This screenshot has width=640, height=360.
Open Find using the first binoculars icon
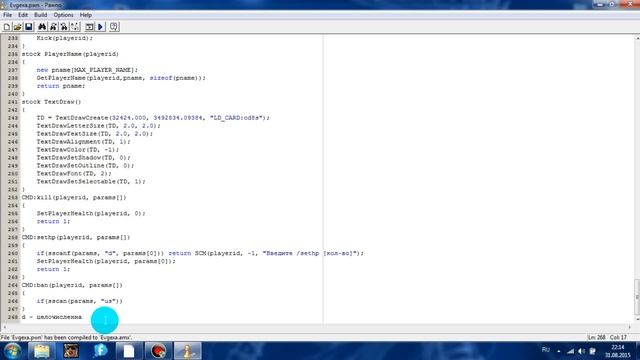pos(42,27)
